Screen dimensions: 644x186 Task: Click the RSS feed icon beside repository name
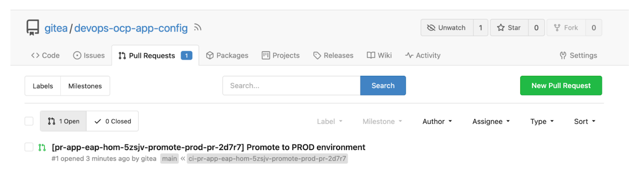(x=197, y=27)
